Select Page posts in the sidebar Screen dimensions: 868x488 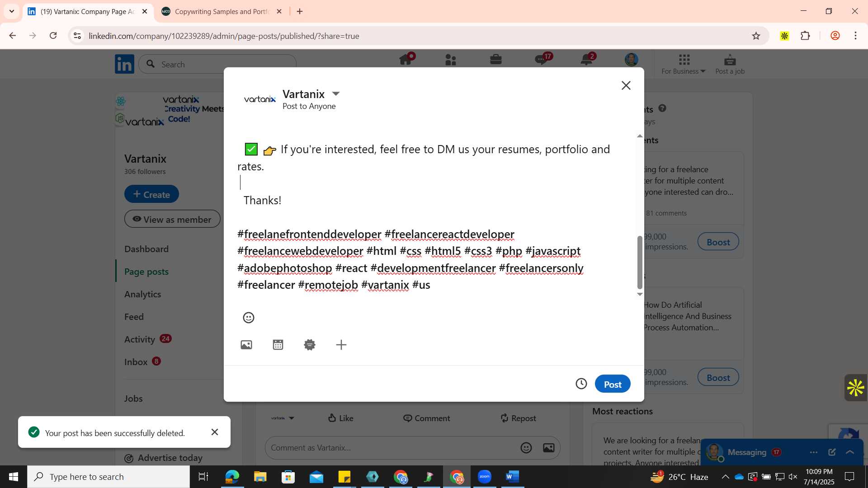[146, 272]
